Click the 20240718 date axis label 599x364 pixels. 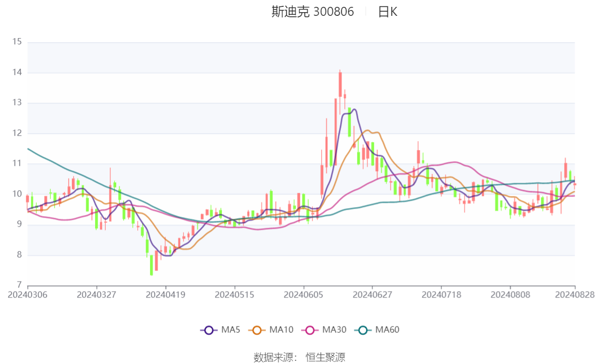pyautogui.click(x=441, y=295)
